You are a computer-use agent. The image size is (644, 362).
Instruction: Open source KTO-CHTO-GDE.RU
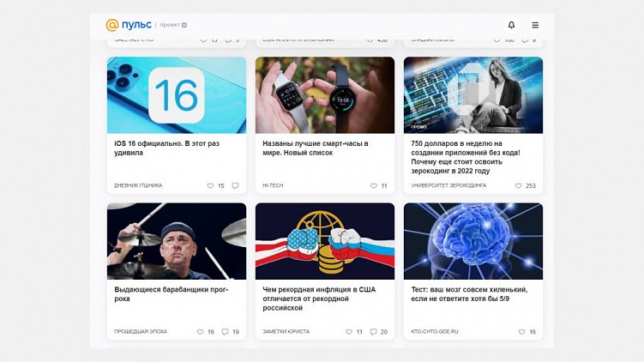(435, 332)
